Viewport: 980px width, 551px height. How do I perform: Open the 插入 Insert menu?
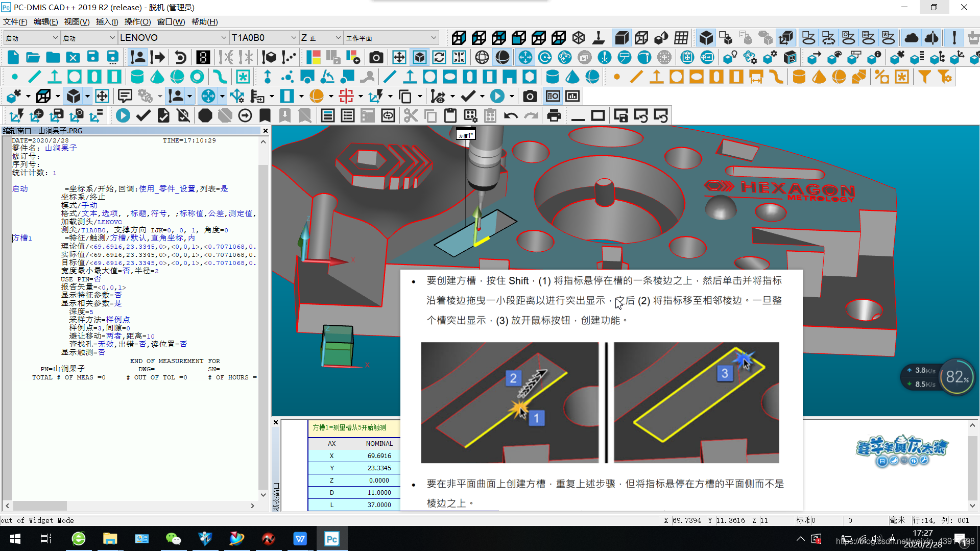(x=106, y=21)
